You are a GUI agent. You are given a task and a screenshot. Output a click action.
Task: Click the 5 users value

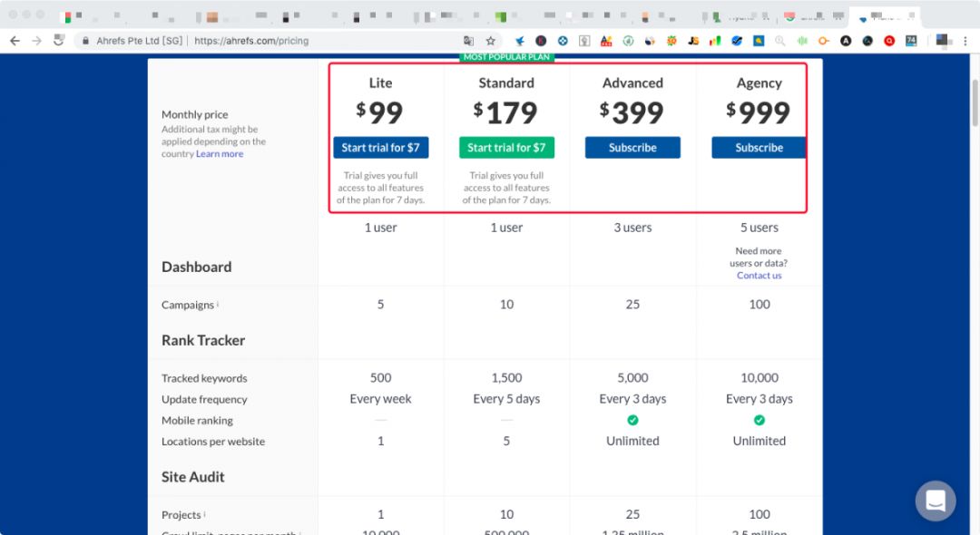[759, 228]
